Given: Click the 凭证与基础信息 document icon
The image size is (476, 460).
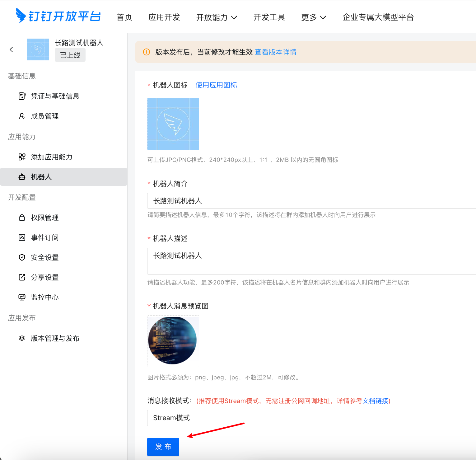Looking at the screenshot, I should coord(22,96).
